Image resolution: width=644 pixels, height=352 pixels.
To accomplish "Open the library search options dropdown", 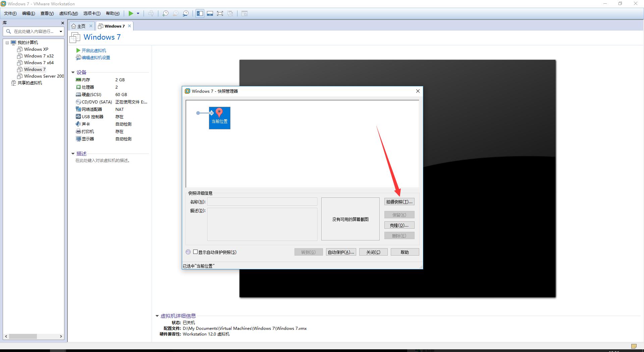I will pyautogui.click(x=61, y=31).
